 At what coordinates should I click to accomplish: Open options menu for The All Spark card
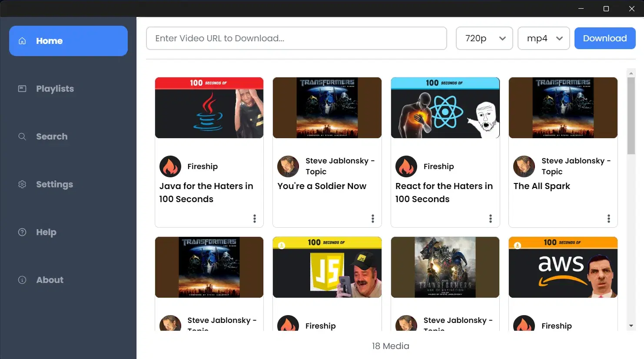609,219
